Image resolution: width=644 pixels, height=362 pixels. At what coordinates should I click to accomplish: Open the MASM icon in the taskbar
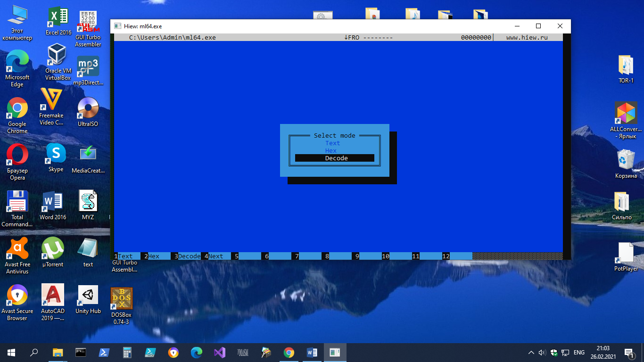point(243,353)
